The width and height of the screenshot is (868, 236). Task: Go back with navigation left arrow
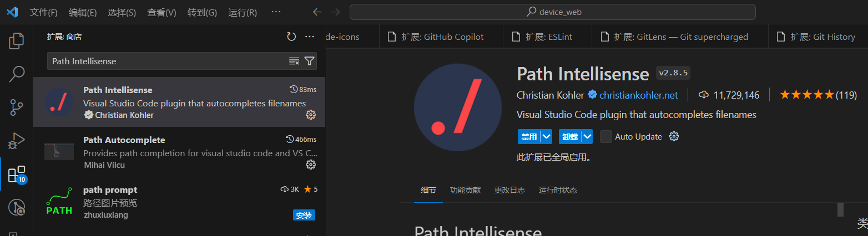(317, 12)
